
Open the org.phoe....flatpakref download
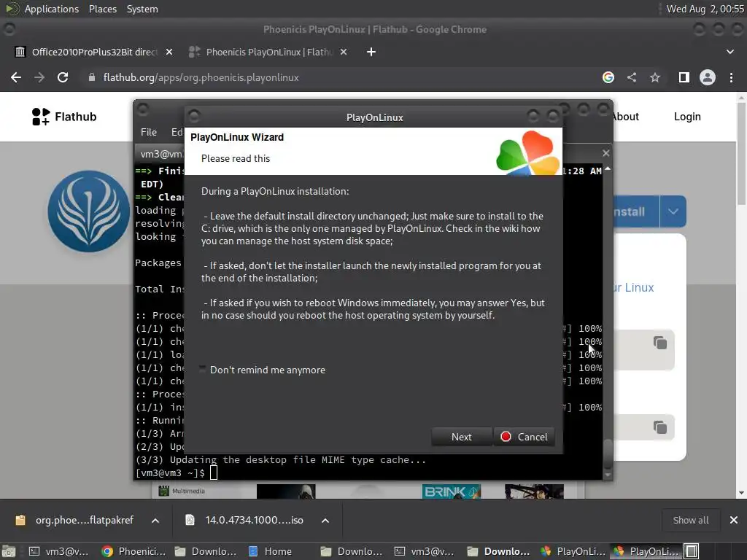75,521
